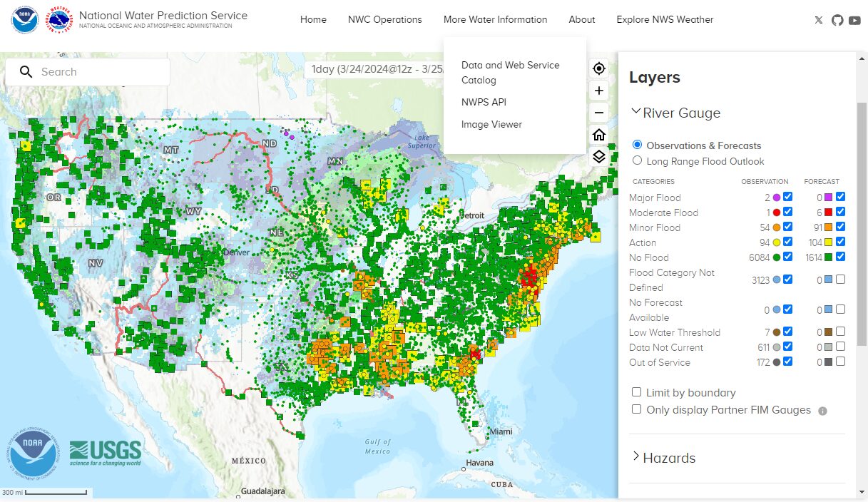
Task: Click the home extent icon
Action: [x=599, y=134]
